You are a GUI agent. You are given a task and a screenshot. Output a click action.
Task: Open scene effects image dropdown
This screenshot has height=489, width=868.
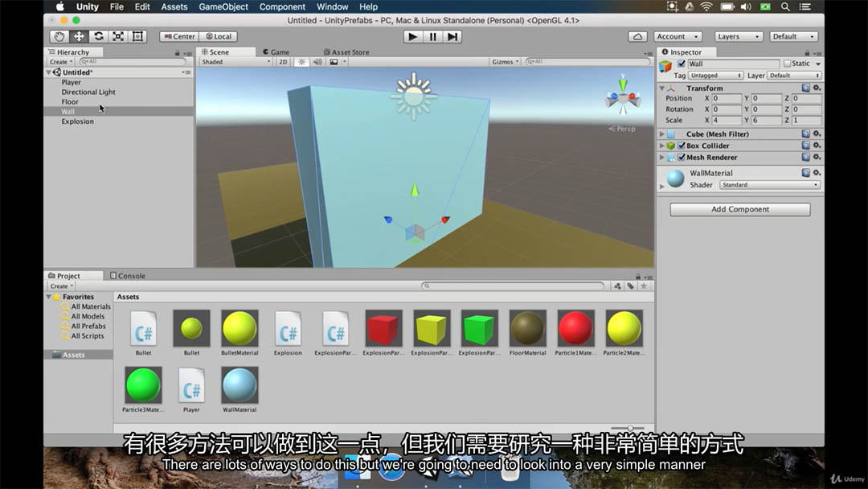337,62
